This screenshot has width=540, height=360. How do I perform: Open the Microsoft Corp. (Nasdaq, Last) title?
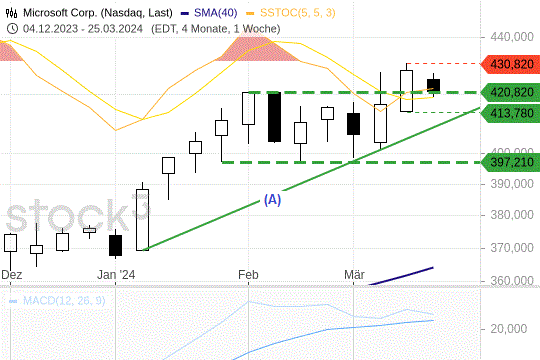tap(98, 13)
